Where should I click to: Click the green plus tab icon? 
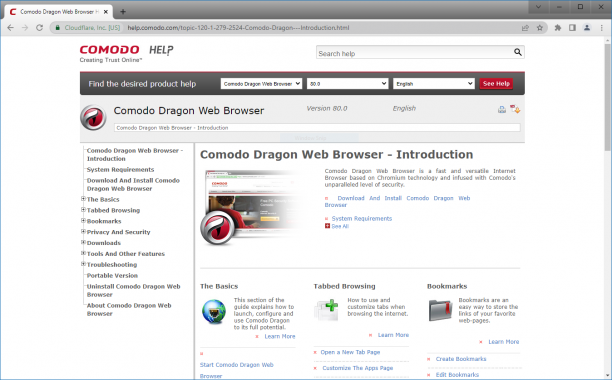(x=327, y=310)
